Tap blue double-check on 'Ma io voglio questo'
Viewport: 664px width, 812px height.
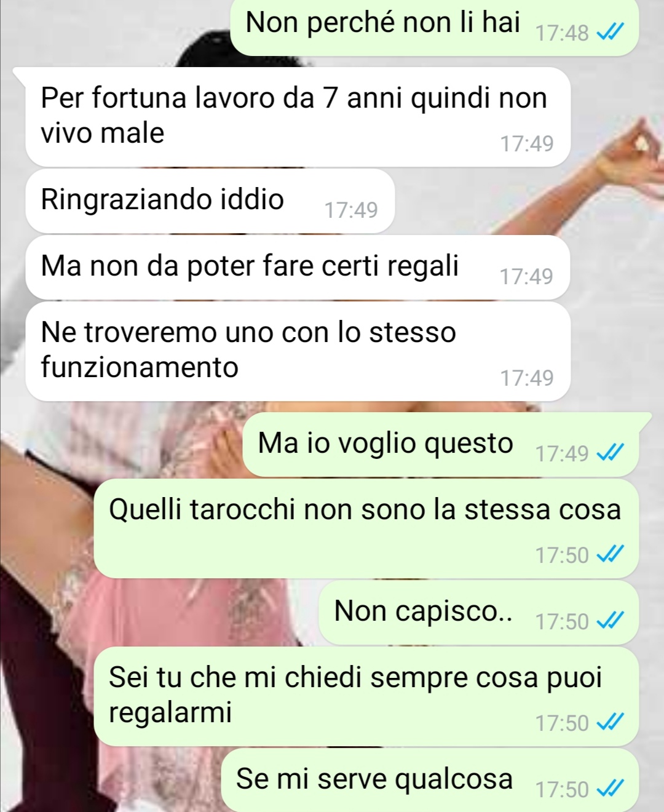click(x=611, y=453)
